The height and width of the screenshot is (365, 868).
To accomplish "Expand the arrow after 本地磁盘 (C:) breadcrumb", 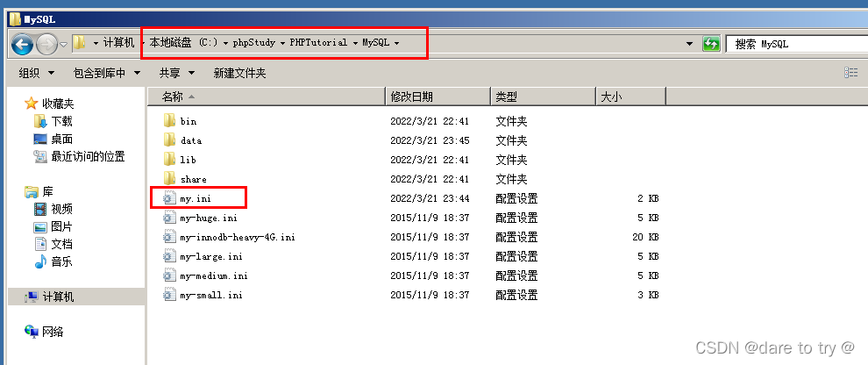I will (x=226, y=43).
